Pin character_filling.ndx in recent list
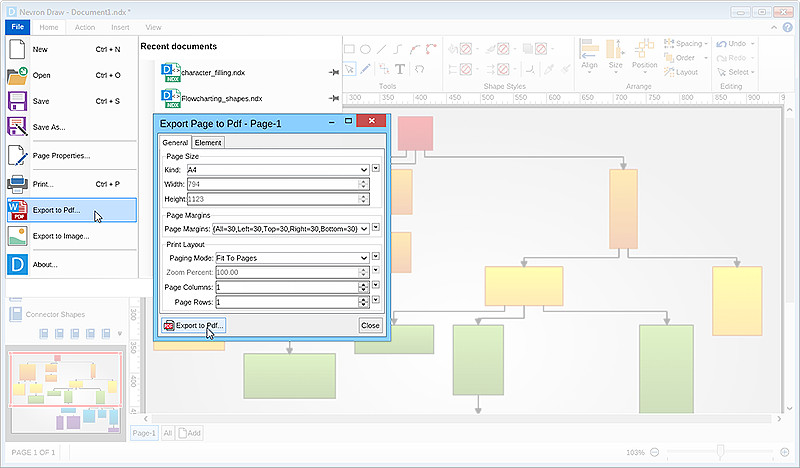 coord(334,72)
